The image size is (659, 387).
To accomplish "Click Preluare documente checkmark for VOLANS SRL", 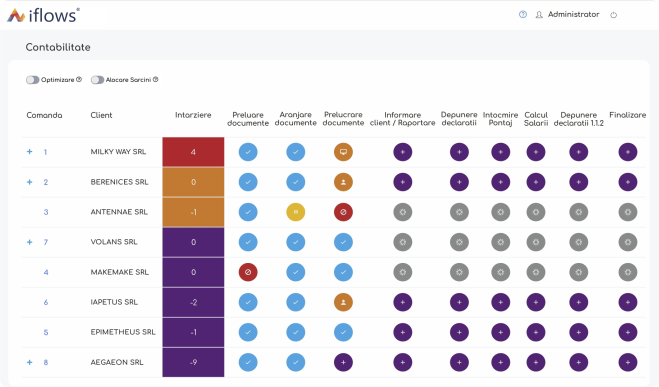I will coord(248,242).
